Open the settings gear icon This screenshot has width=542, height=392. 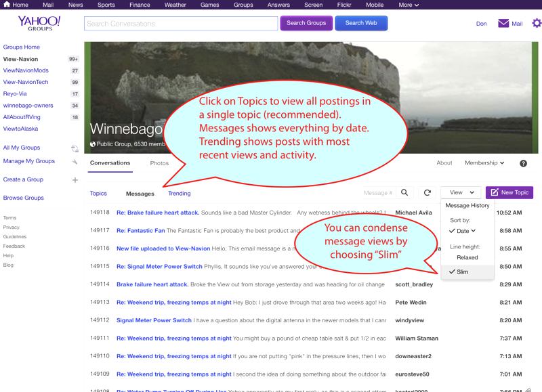(x=536, y=23)
